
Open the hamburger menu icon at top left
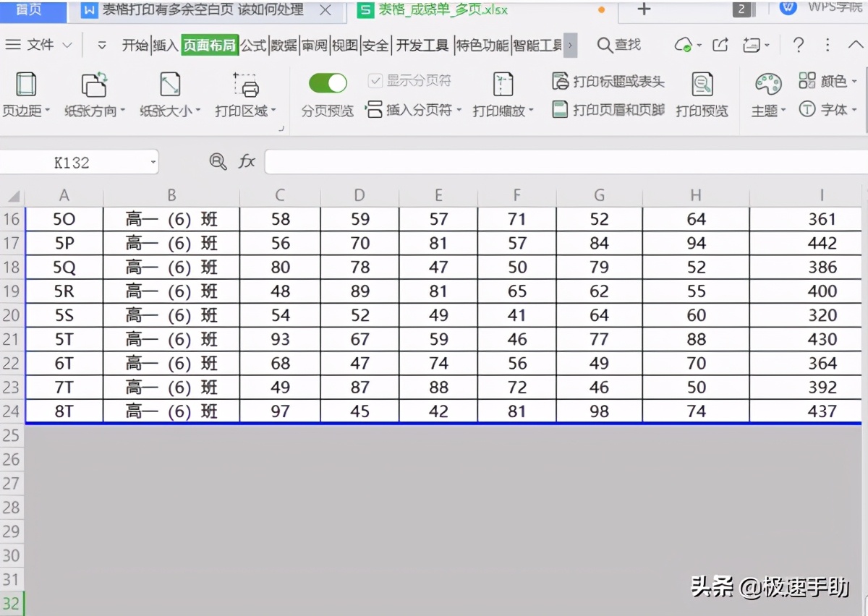[14, 44]
